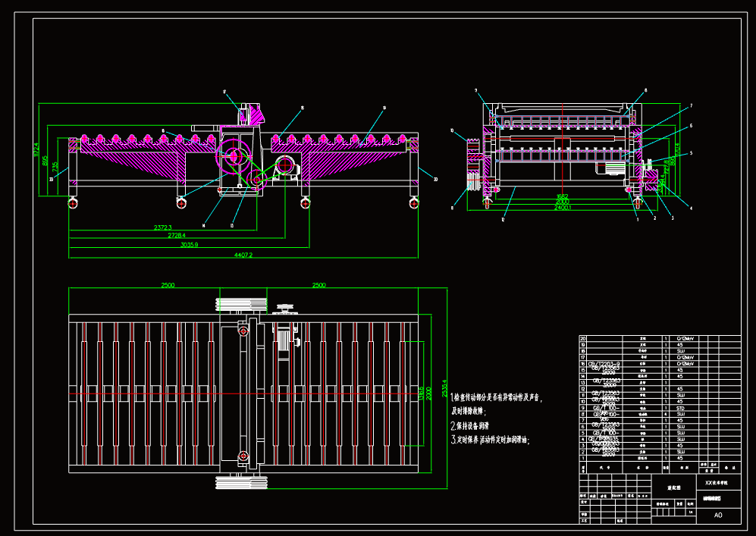Click the 1172.4 vertical height dimension
The height and width of the screenshot is (536, 756).
36,150
